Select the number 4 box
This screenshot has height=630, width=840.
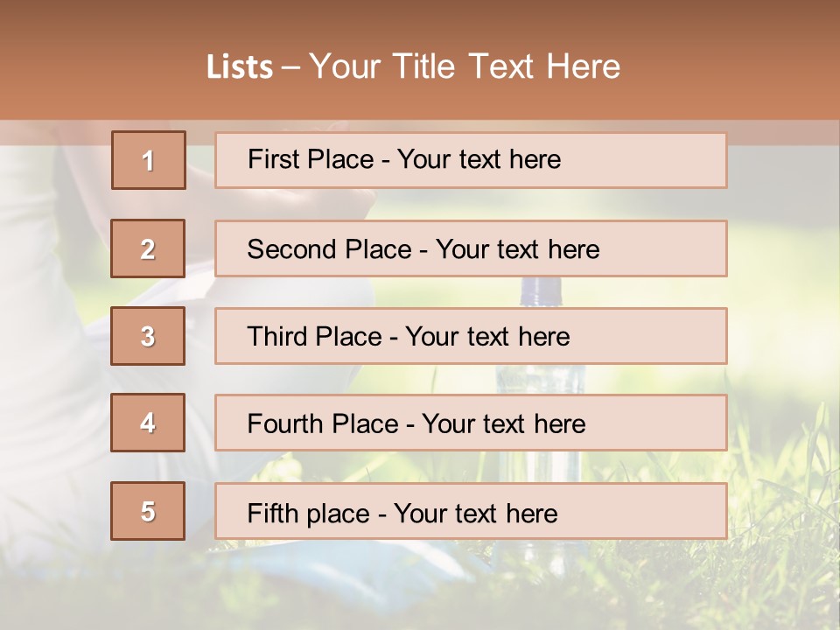pyautogui.click(x=148, y=423)
